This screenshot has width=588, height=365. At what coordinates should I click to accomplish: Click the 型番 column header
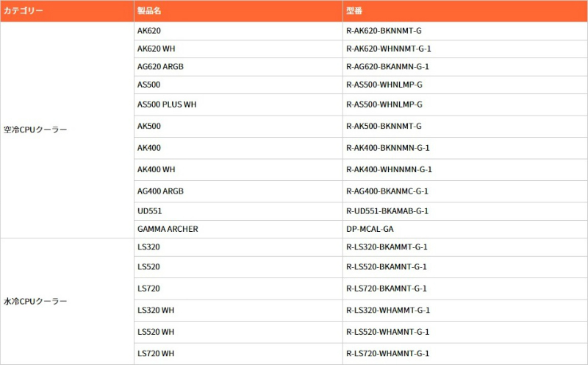tap(354, 11)
